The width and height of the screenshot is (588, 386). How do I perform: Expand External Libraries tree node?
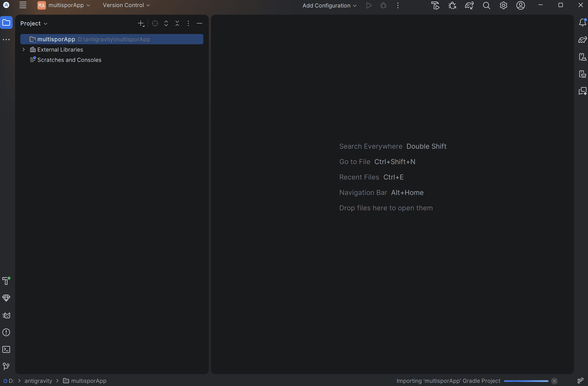click(x=24, y=49)
